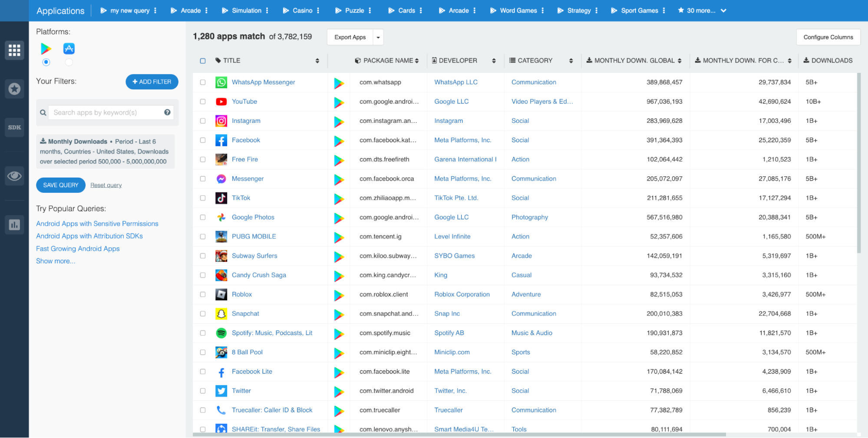Open Android Apps with Sensitive Permissions query
Image resolution: width=868 pixels, height=438 pixels.
coord(97,224)
